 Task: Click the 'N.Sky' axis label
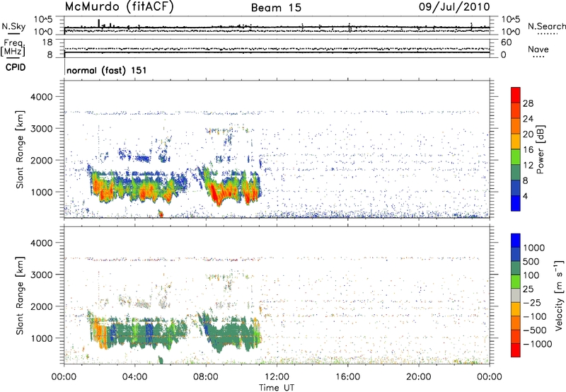click(x=13, y=26)
